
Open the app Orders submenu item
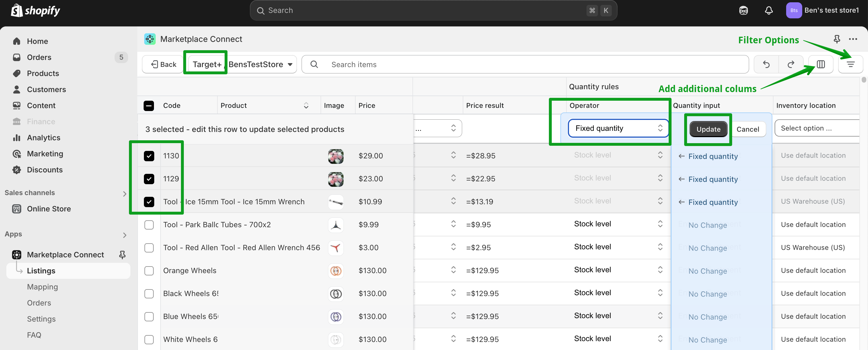click(x=39, y=303)
